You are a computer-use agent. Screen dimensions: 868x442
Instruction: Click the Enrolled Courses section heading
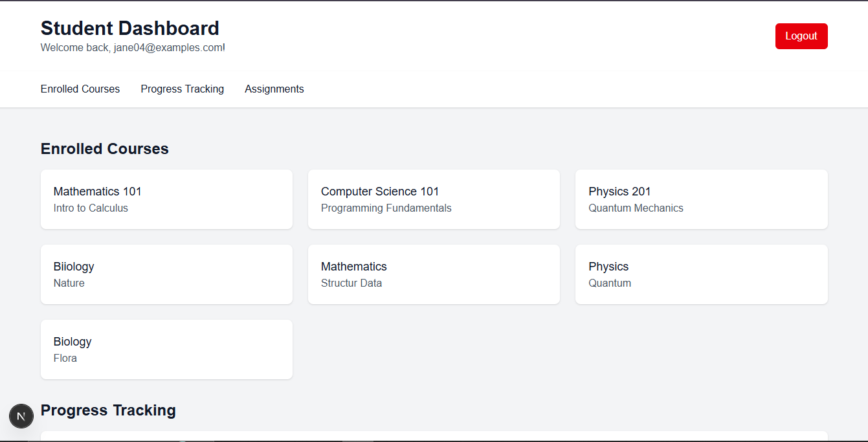coord(105,149)
